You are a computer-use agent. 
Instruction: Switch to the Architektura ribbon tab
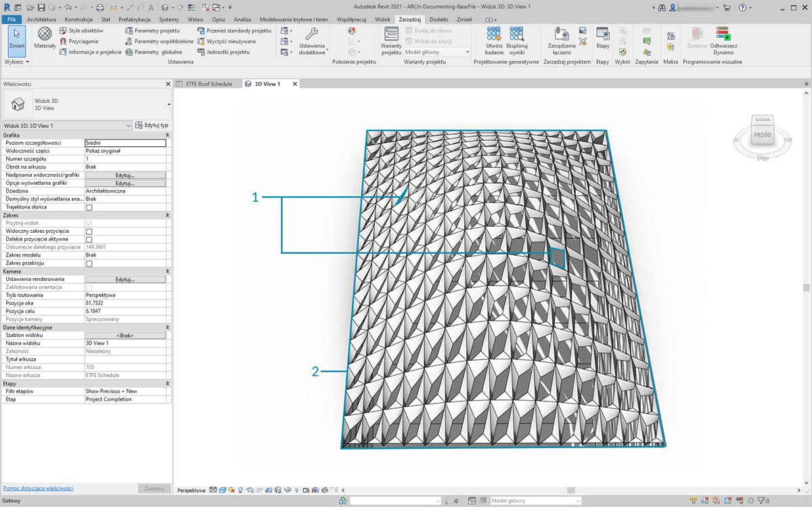(41, 20)
